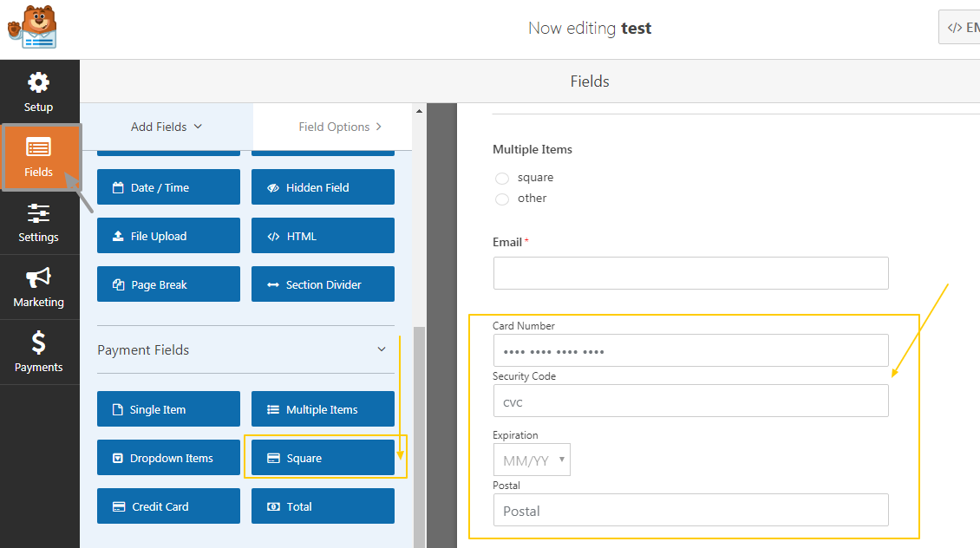Expand the Add Fields section
980x548 pixels.
pyautogui.click(x=166, y=127)
